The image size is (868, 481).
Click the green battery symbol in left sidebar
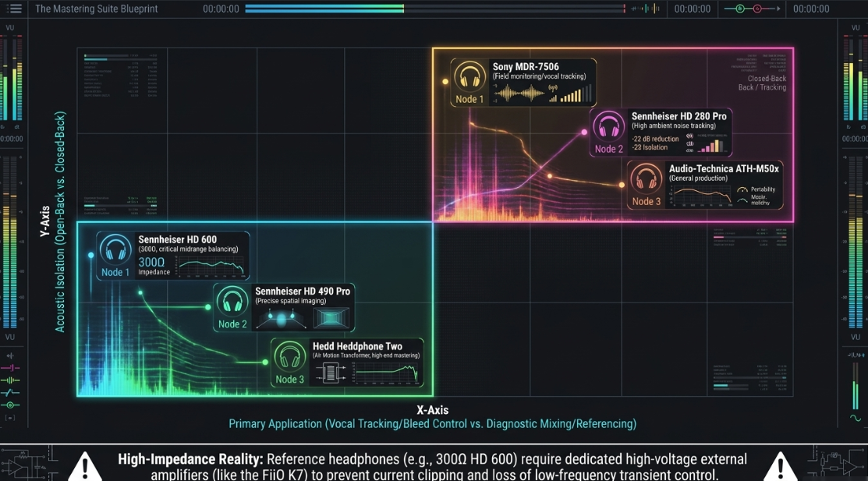[x=10, y=380]
